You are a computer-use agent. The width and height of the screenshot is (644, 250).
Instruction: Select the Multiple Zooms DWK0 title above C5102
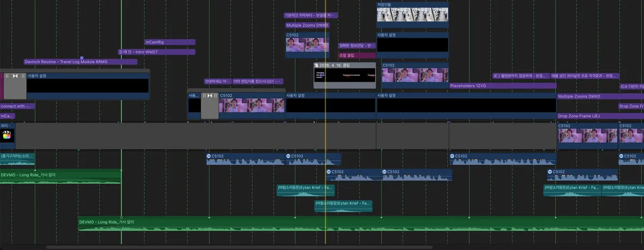point(307,25)
